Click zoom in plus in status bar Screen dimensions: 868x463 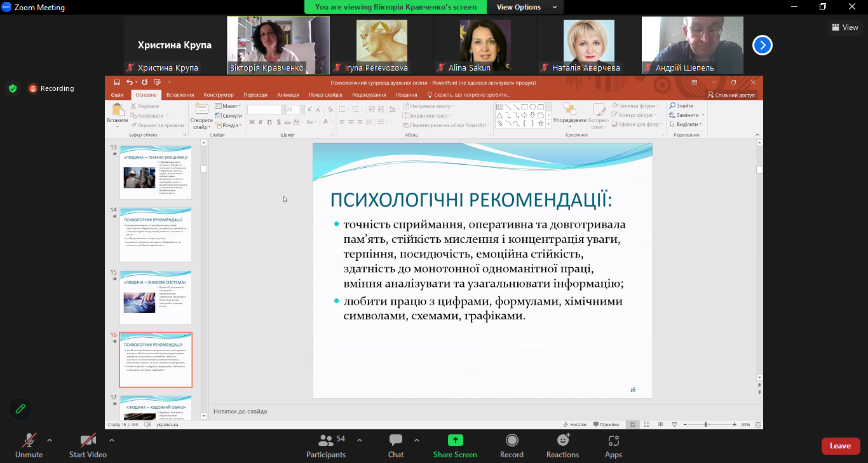[735, 424]
